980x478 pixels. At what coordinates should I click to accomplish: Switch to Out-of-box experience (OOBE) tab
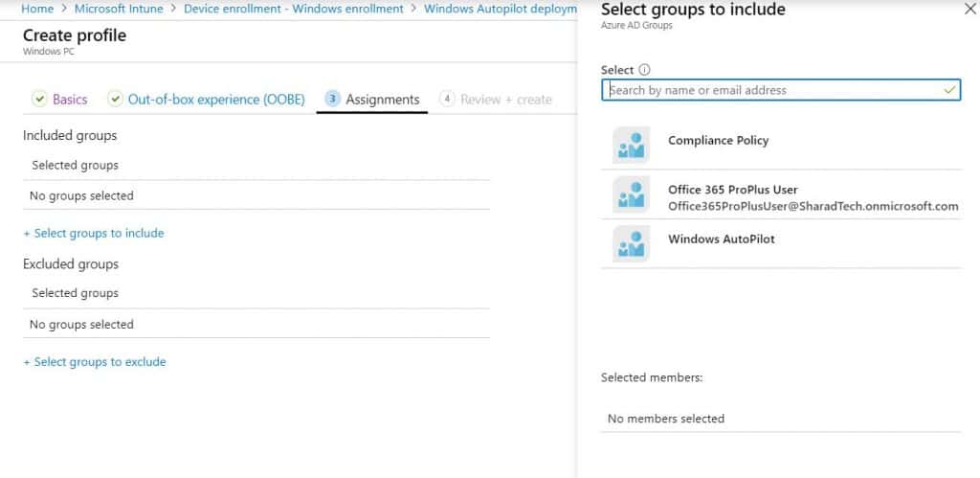(x=216, y=100)
